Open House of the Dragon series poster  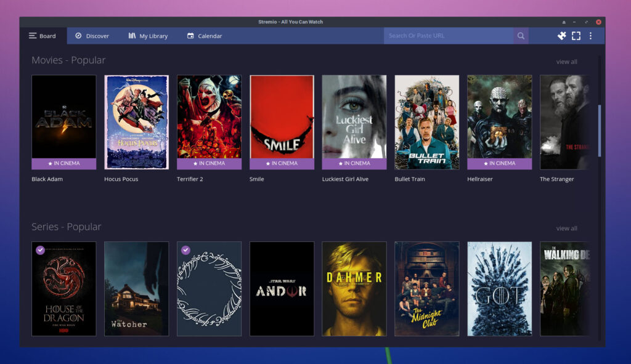coord(64,289)
